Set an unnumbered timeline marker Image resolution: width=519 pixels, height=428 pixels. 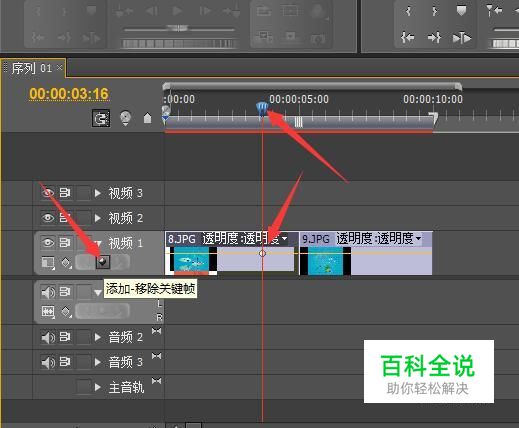(147, 118)
